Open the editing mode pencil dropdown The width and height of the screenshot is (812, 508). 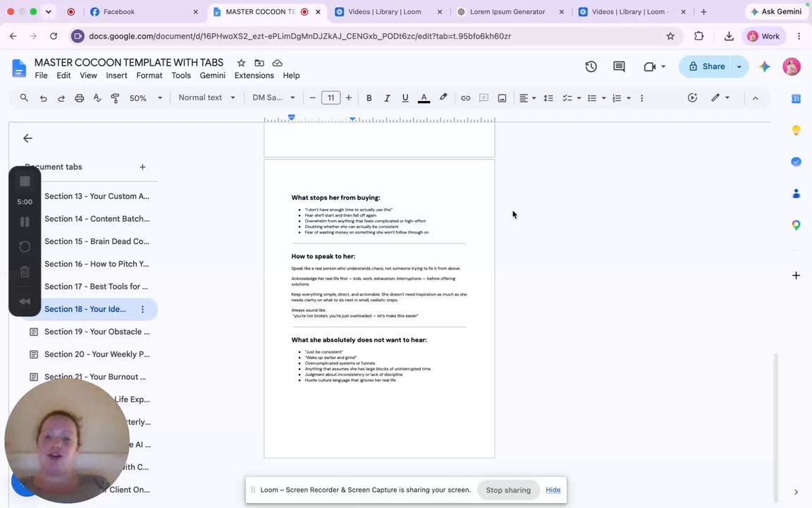click(x=720, y=97)
